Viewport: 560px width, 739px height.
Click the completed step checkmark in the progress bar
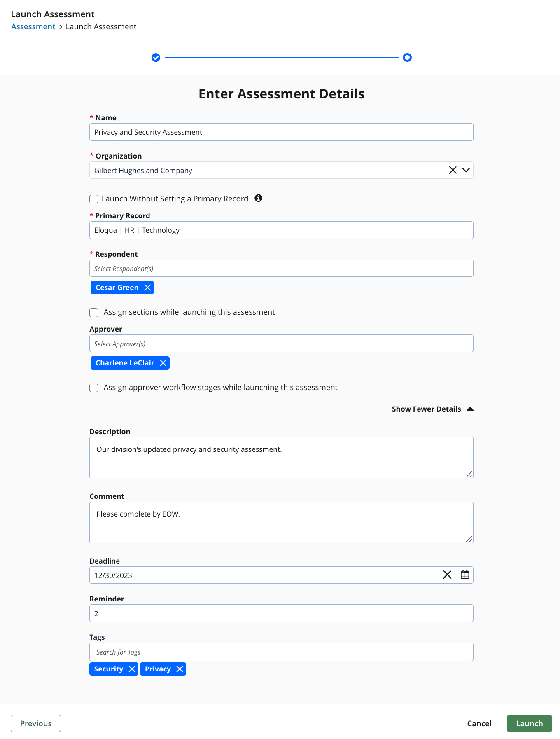pos(156,58)
